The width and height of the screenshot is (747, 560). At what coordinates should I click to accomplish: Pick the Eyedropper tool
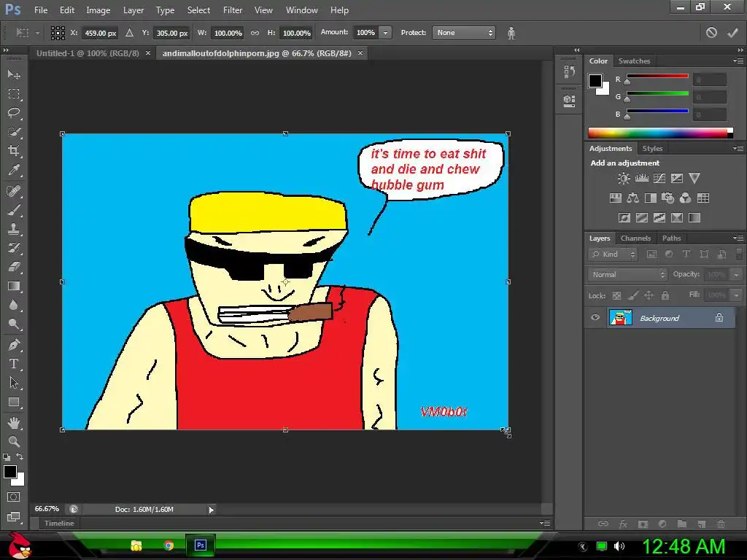tap(13, 171)
